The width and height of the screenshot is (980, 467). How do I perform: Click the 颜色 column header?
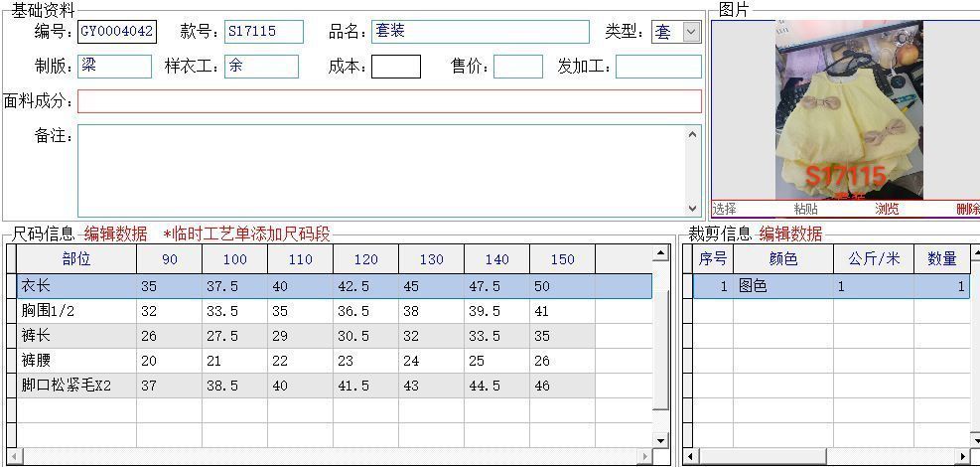[x=783, y=258]
